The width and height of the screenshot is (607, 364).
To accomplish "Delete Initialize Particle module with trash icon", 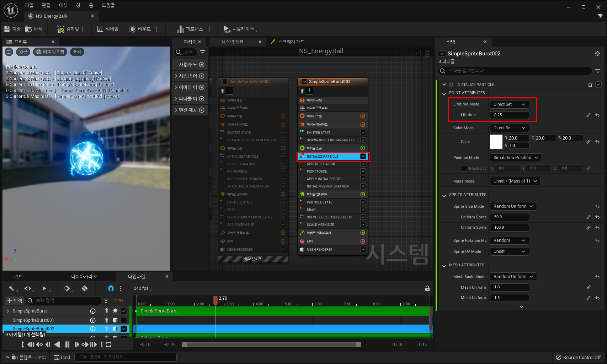I will [x=590, y=85].
